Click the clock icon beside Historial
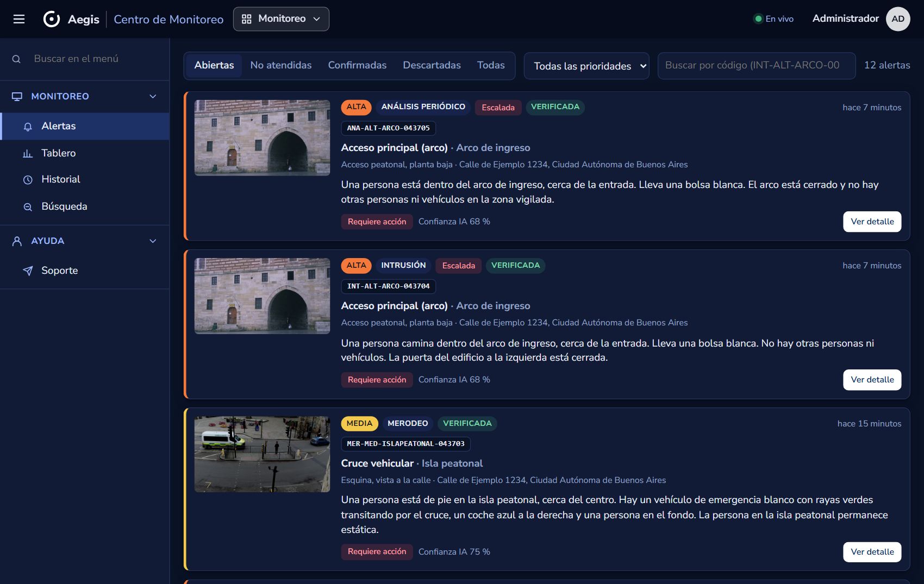The height and width of the screenshot is (584, 924). tap(28, 180)
